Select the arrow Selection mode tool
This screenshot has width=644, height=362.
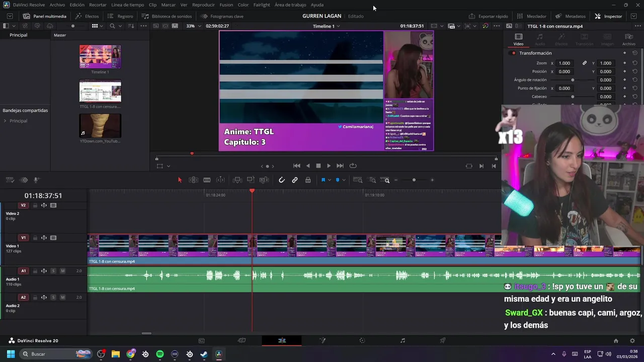click(x=180, y=180)
